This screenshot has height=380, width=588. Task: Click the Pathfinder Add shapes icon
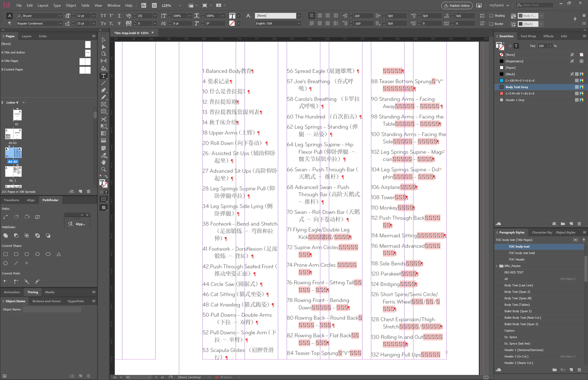(5, 236)
